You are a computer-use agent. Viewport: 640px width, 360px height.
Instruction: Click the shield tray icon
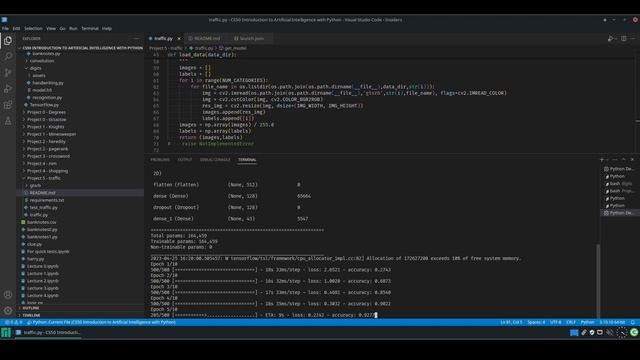[592, 333]
